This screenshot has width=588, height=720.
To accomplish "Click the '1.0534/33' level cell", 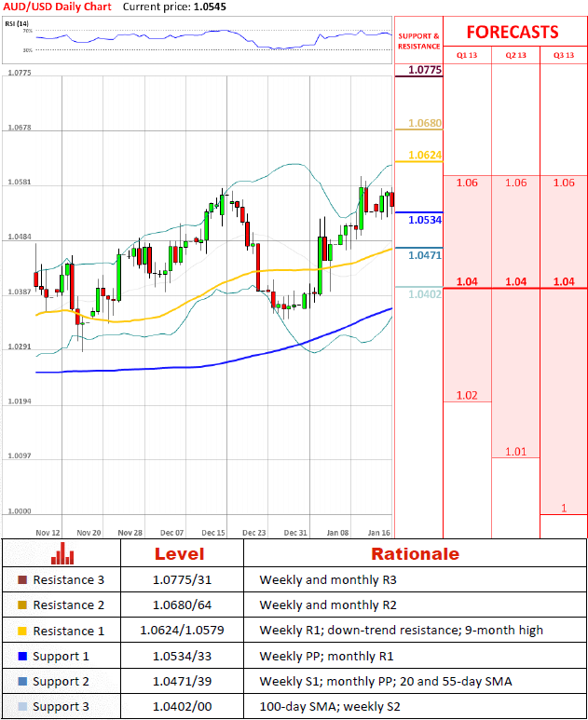I will 182,656.
